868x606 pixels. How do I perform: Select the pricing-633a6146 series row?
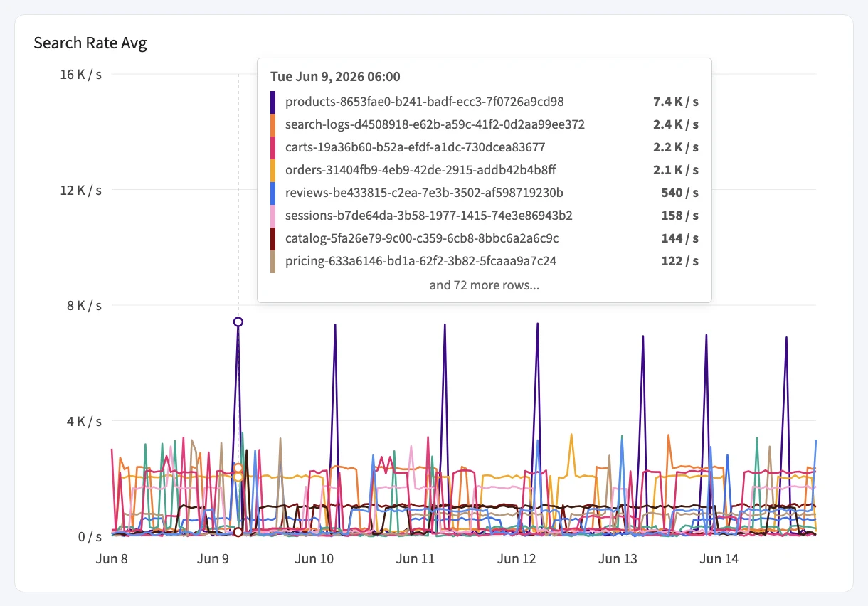[x=484, y=261]
